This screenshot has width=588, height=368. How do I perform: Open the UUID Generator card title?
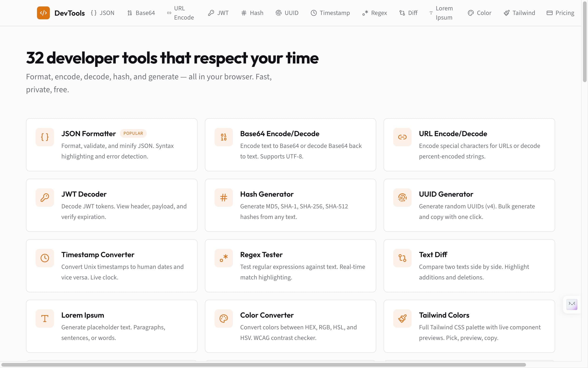446,194
